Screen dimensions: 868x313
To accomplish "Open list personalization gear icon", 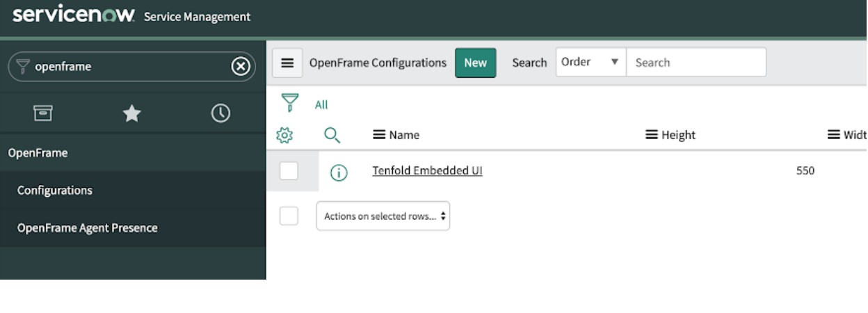I will [283, 134].
